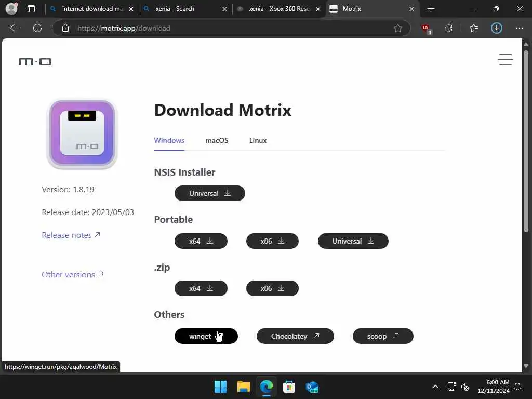This screenshot has width=532, height=399.
Task: Open the tab actions menu icon
Action: tap(31, 9)
